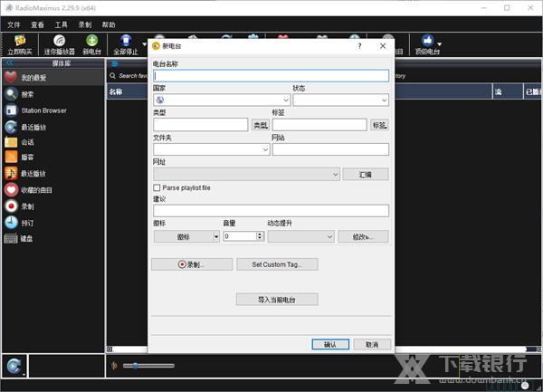The width and height of the screenshot is (543, 392).
Task: Click the 新电台 green plus toolbar icon
Action: pyautogui.click(x=91, y=44)
